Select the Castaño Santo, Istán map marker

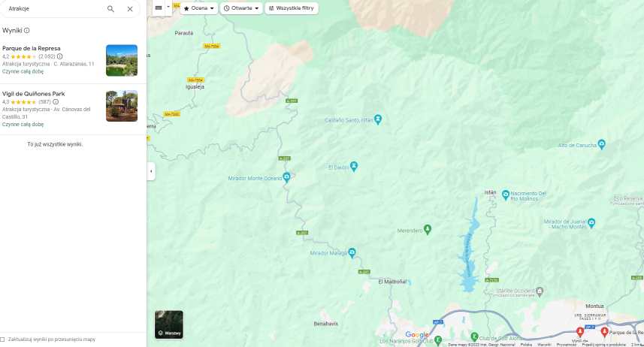point(378,119)
